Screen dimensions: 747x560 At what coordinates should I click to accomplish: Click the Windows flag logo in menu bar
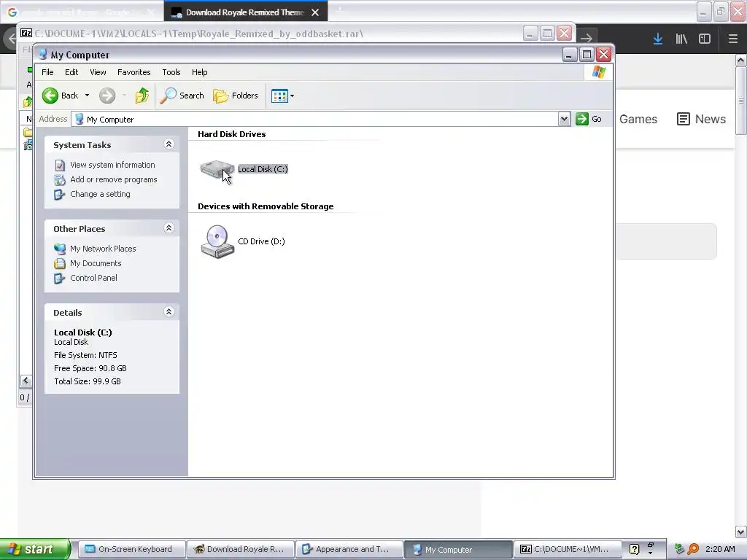tap(598, 72)
